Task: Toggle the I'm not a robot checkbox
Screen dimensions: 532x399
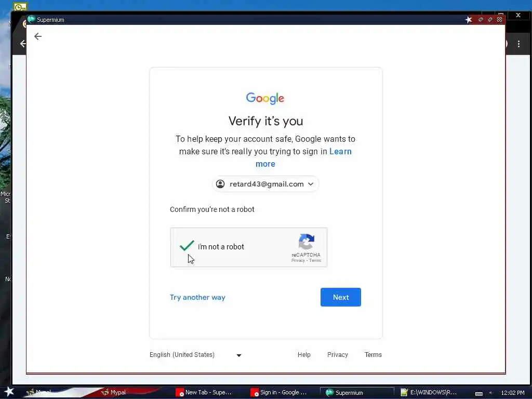Action: 187,246
